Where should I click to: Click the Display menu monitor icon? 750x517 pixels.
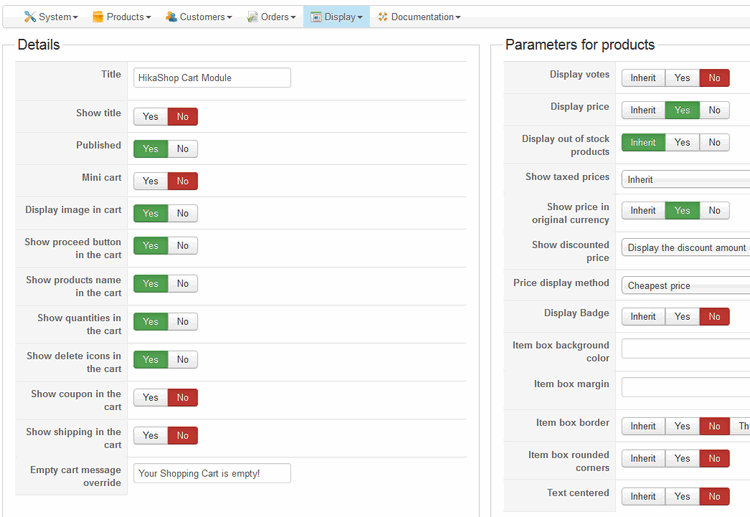[x=316, y=17]
